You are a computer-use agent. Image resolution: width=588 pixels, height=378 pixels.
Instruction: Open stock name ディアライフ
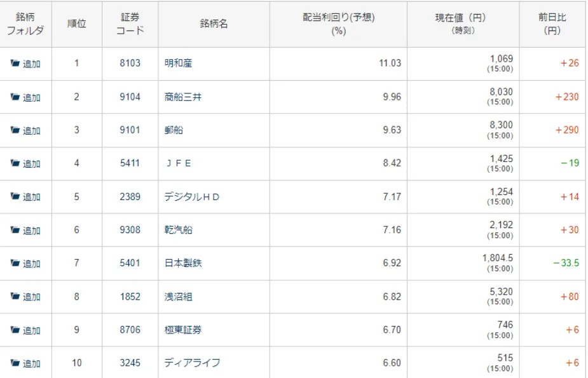[193, 363]
